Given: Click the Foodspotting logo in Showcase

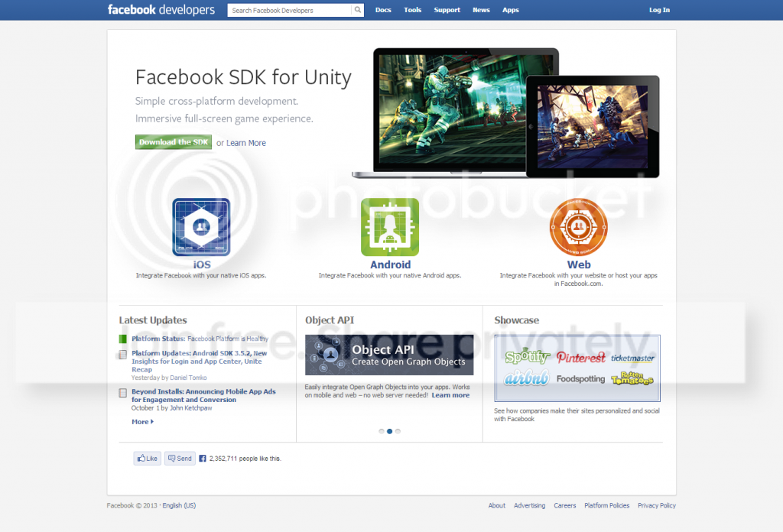Looking at the screenshot, I should coord(580,379).
